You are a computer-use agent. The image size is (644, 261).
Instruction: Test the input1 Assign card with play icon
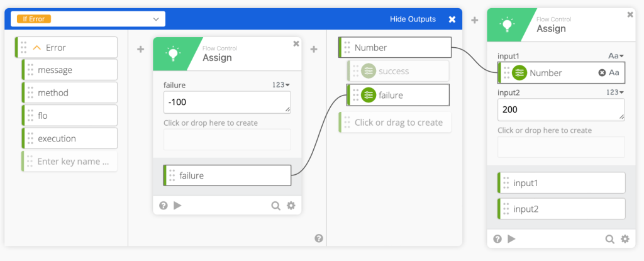511,238
